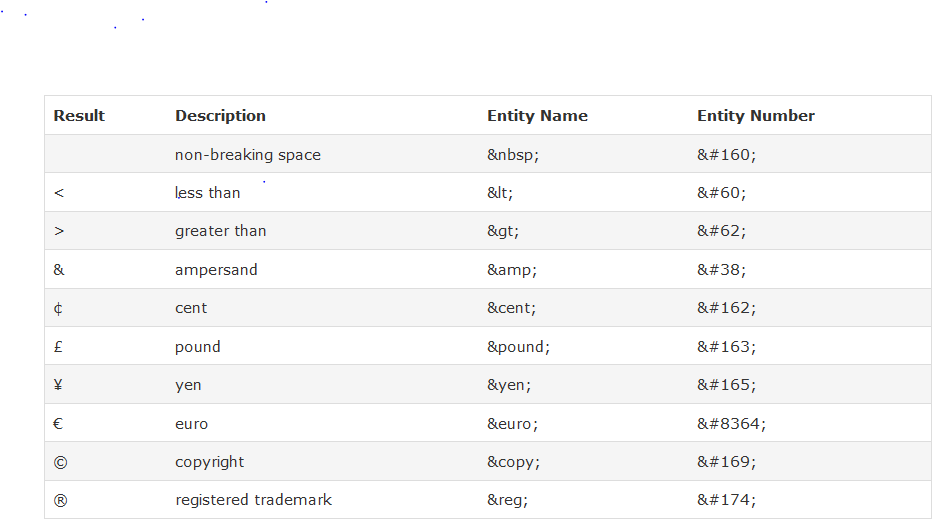Image resolution: width=933 pixels, height=522 pixels.
Task: Click the cent ¢ symbol
Action: pos(58,308)
